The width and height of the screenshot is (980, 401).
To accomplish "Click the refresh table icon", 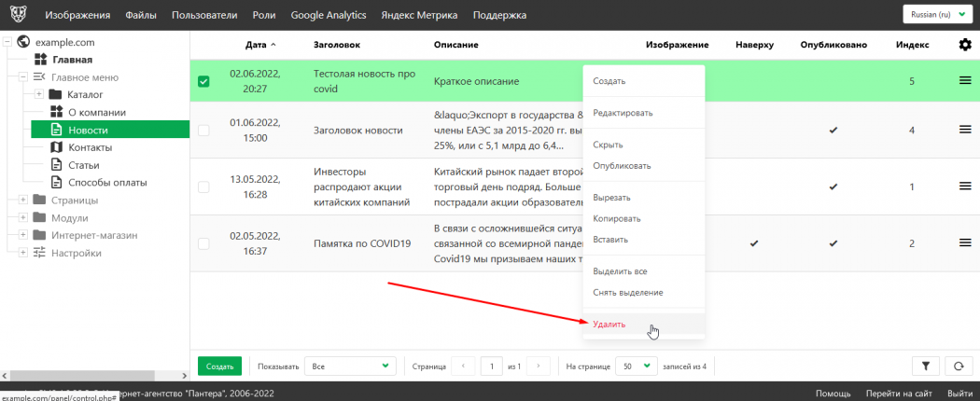I will pyautogui.click(x=957, y=366).
